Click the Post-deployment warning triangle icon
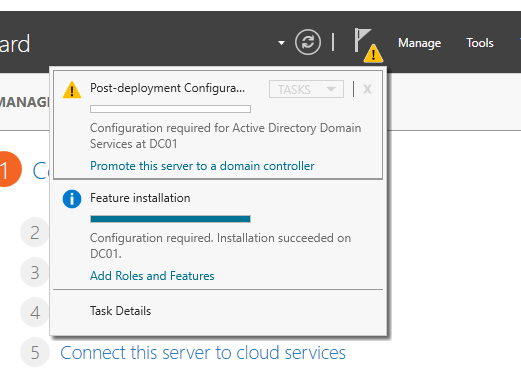Viewport: 521px width, 379px height. pos(72,90)
